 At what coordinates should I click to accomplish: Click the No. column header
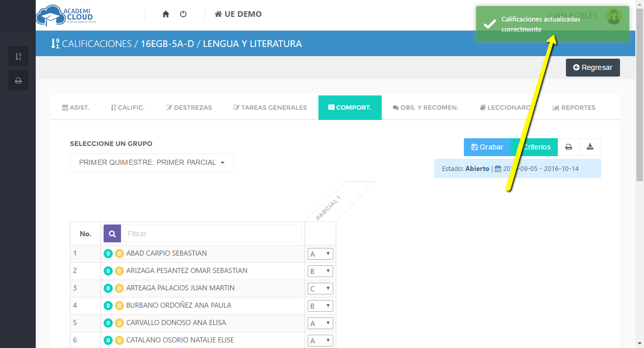(86, 234)
